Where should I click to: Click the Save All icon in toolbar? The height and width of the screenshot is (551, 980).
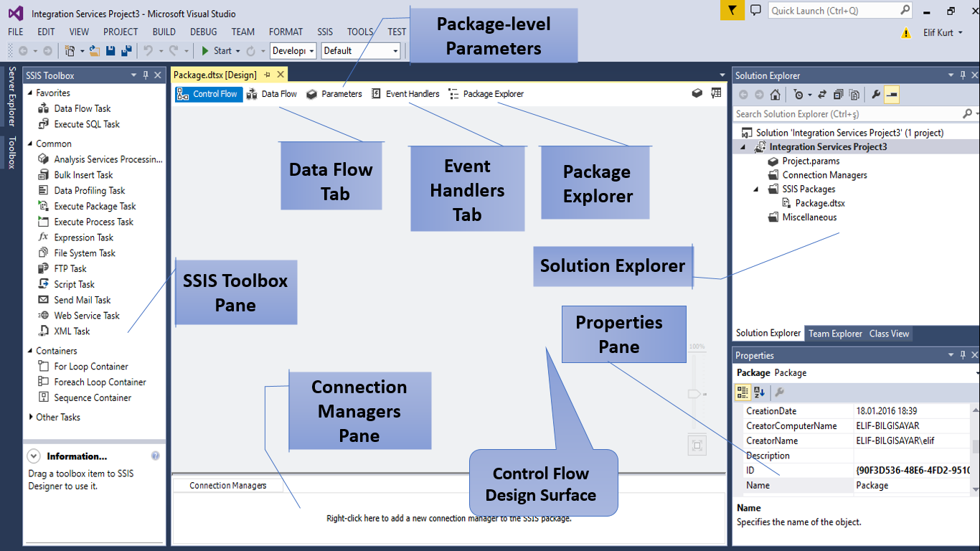pyautogui.click(x=126, y=51)
